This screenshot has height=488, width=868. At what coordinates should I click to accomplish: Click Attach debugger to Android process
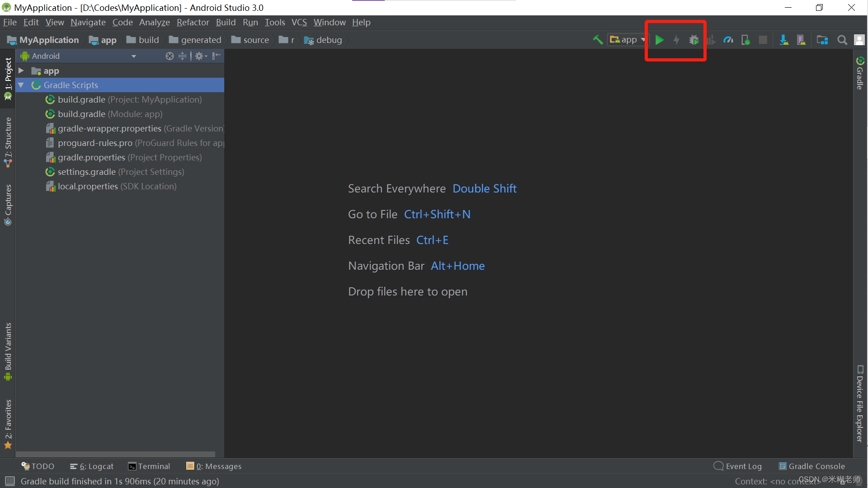pyautogui.click(x=745, y=40)
